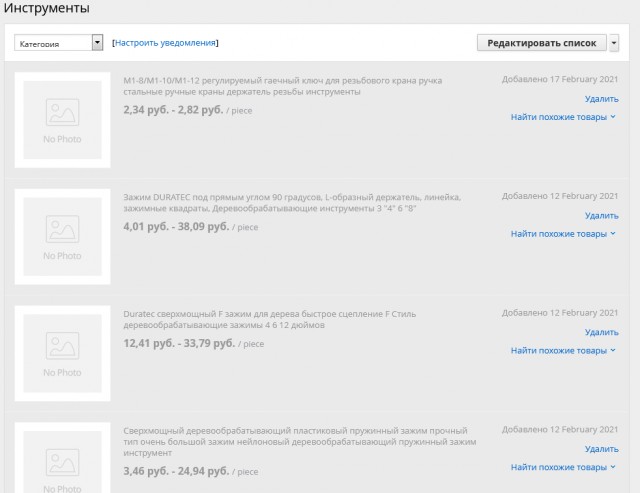Delete the M1-8/M1-10/M1-12 wrench item

602,99
